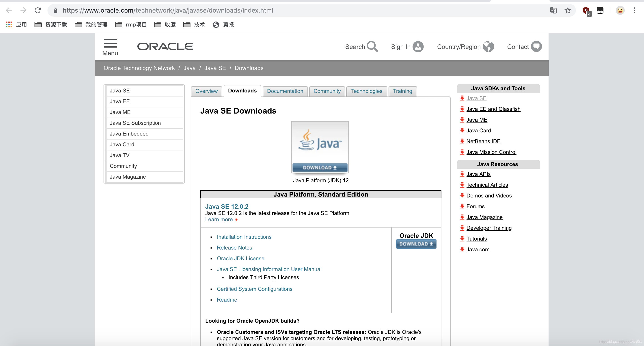Switch to the Documentation tab
This screenshot has width=644, height=346.
[285, 91]
